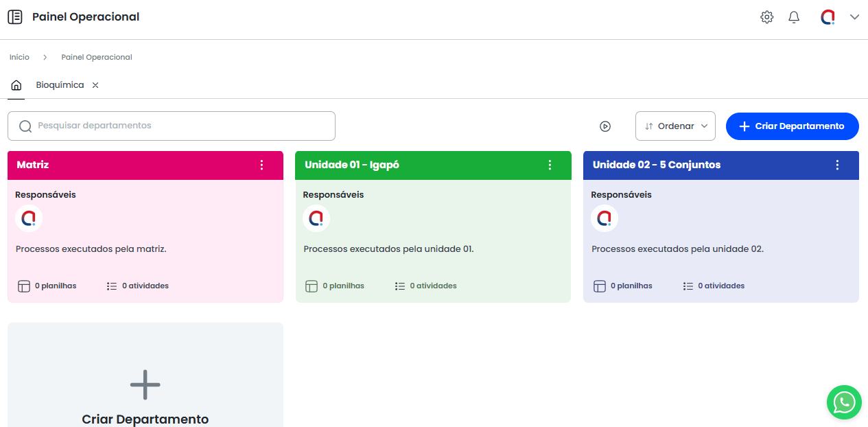Open the notifications bell
The height and width of the screenshot is (427, 868).
[x=794, y=17]
